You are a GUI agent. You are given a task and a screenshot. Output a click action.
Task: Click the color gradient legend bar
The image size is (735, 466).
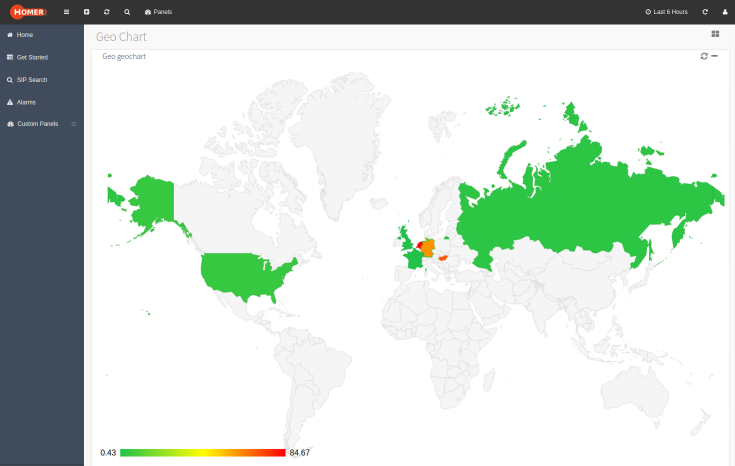(x=202, y=452)
